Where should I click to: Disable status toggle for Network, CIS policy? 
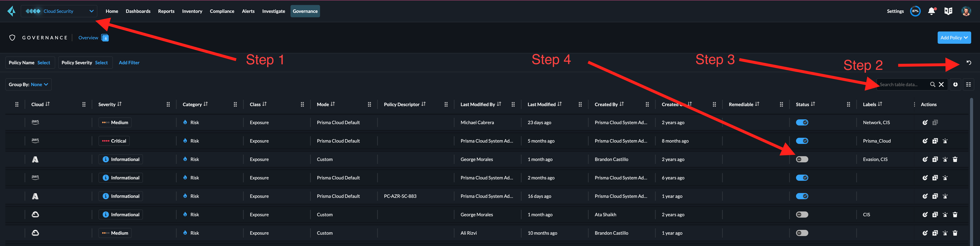tap(802, 123)
